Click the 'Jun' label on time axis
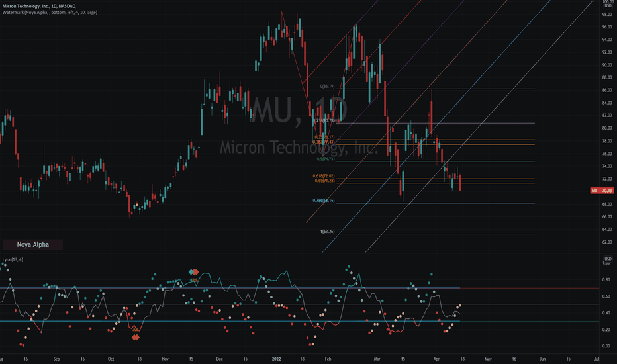Viewport: 617px width, 364px height. (x=543, y=359)
